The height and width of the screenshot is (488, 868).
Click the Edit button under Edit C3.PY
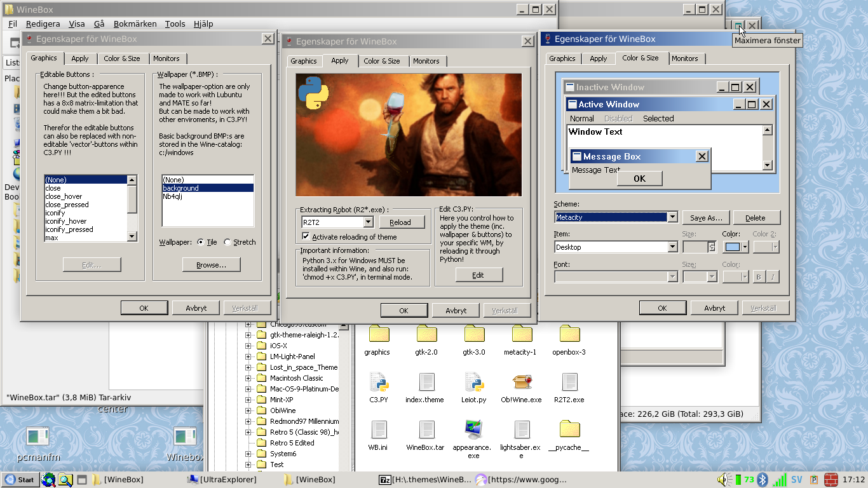pyautogui.click(x=478, y=275)
